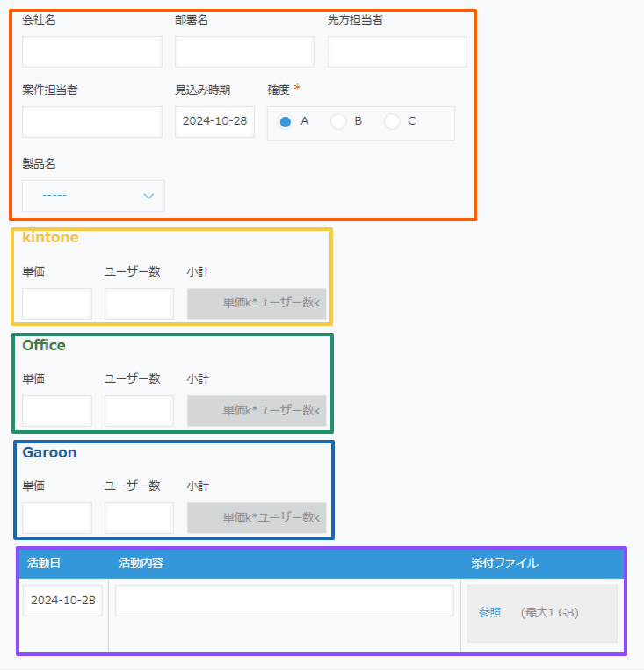Click the Office 単価 input field

coord(57,411)
